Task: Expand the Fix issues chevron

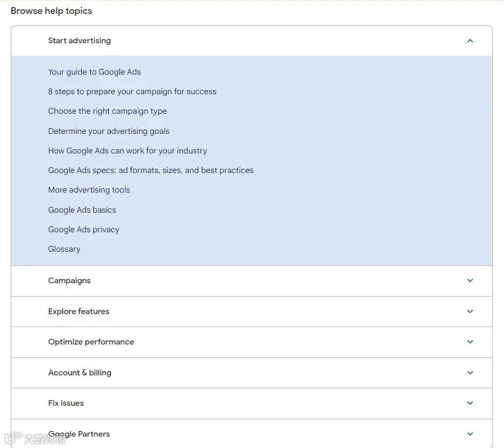Action: tap(470, 403)
